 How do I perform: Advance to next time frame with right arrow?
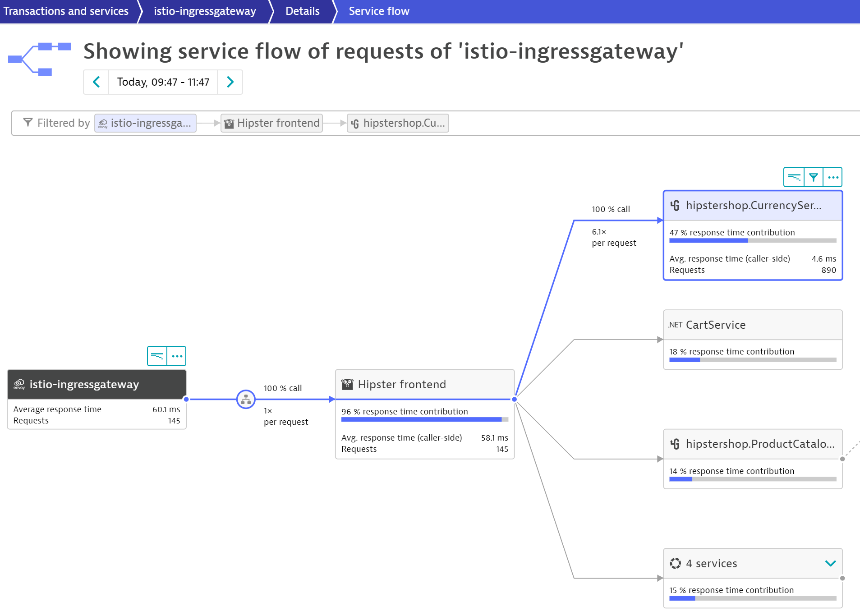[x=230, y=82]
